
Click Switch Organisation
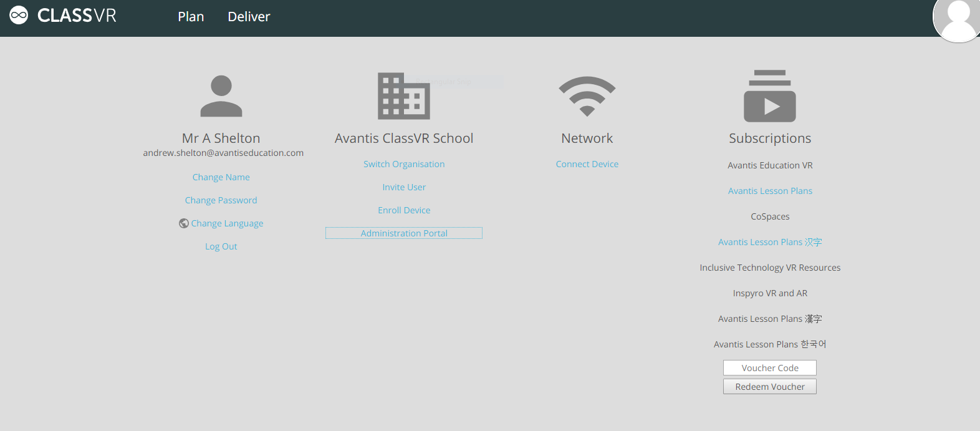404,164
